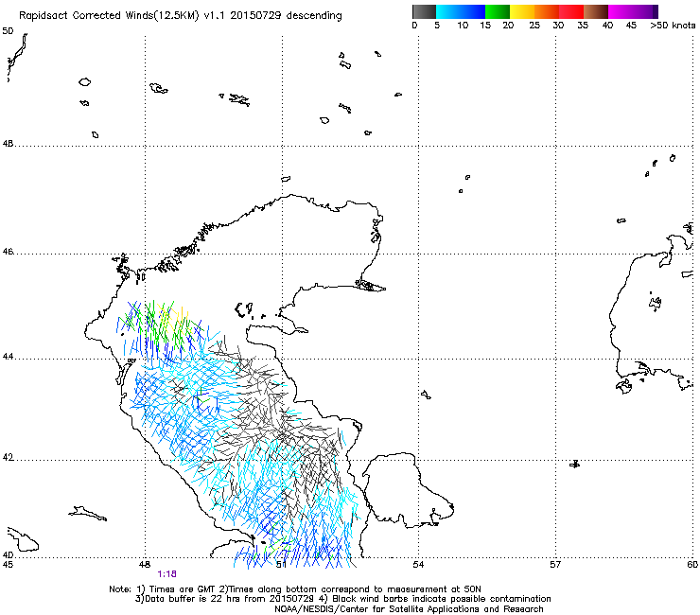
Task: Click the dark purple >50 knots segment
Action: click(656, 11)
